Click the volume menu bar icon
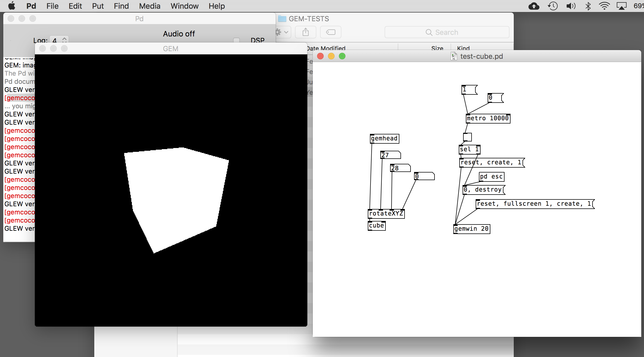Viewport: 644px width, 357px height. pos(571,6)
